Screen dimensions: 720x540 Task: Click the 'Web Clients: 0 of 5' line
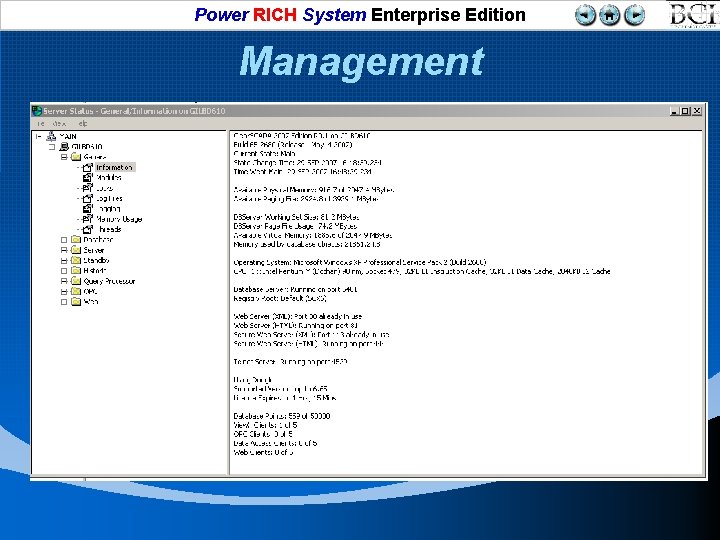(x=263, y=452)
